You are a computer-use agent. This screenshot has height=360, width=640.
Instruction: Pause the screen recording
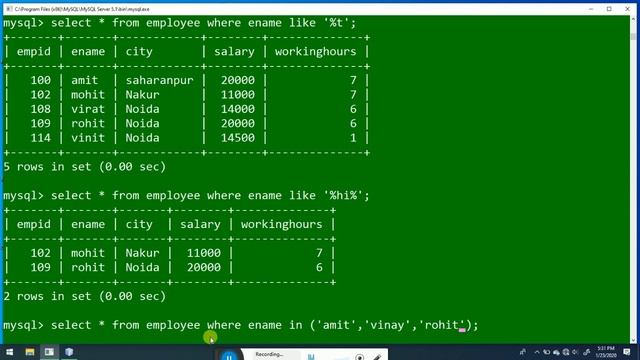click(229, 356)
